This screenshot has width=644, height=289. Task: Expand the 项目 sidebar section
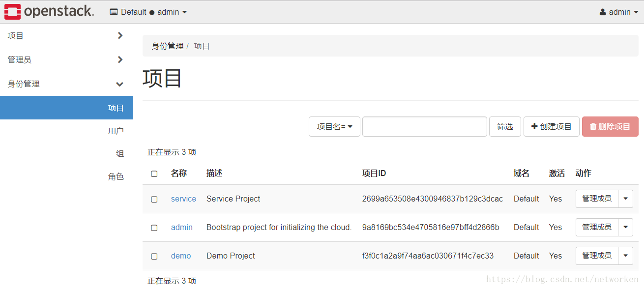66,36
